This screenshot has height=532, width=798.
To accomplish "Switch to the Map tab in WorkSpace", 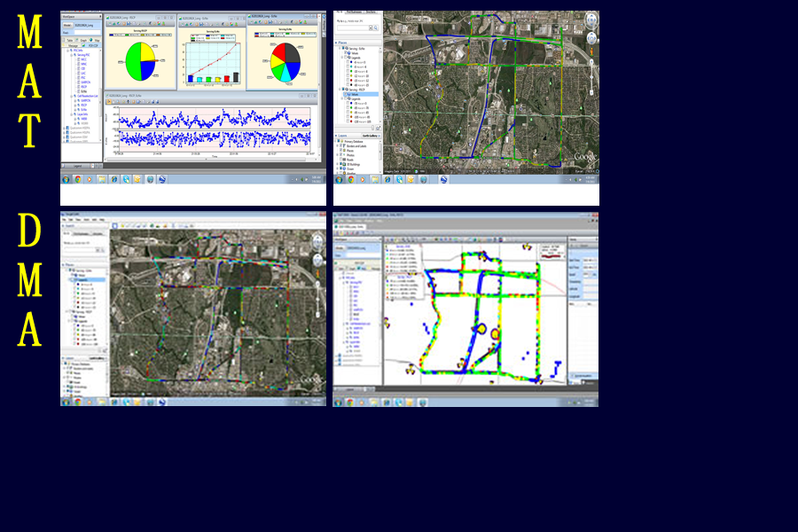I will (x=95, y=41).
